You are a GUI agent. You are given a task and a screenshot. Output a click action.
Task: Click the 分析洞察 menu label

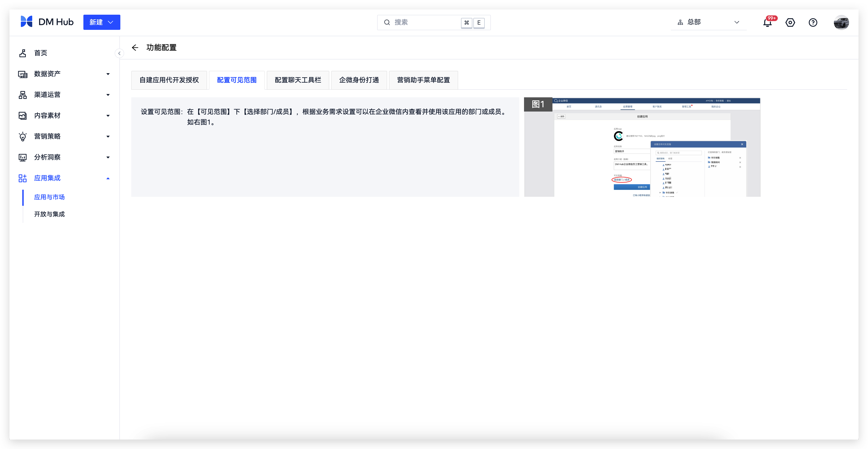[x=47, y=157]
